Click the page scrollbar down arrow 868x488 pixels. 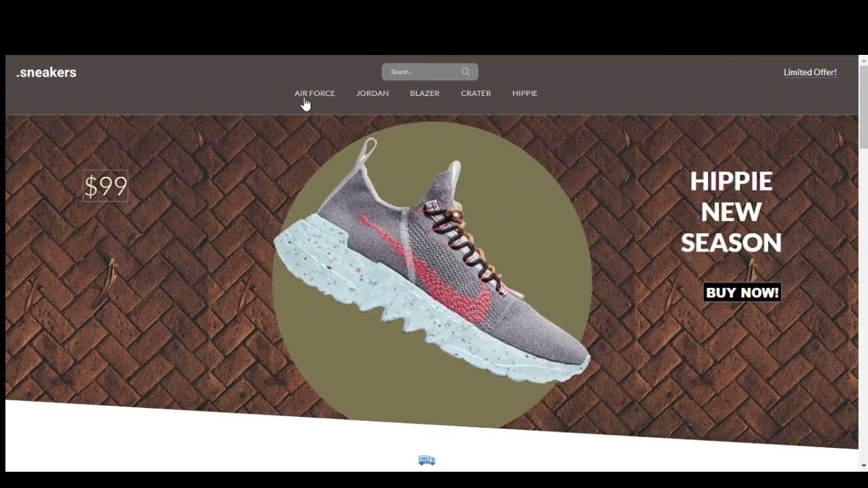coord(863,466)
